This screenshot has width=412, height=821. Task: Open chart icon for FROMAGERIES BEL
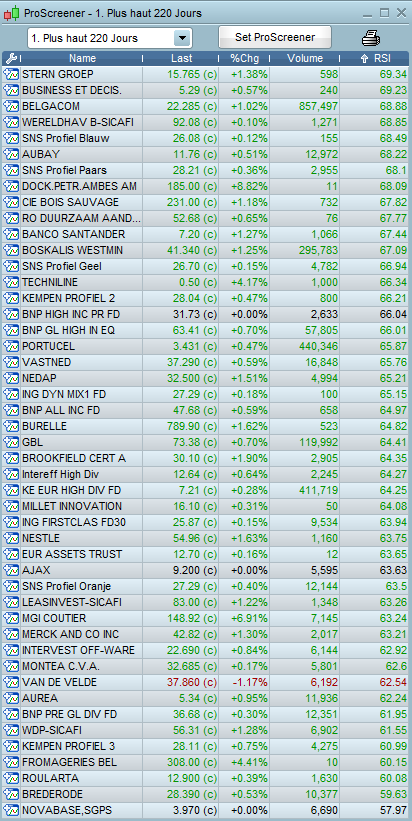(11, 762)
